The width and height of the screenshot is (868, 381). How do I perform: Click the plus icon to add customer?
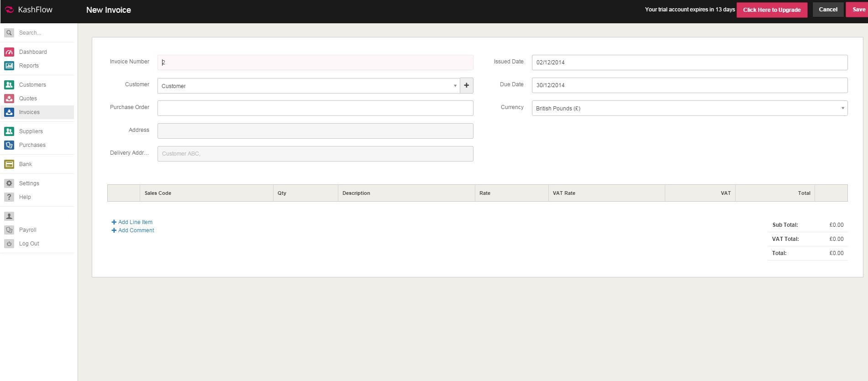pos(466,86)
